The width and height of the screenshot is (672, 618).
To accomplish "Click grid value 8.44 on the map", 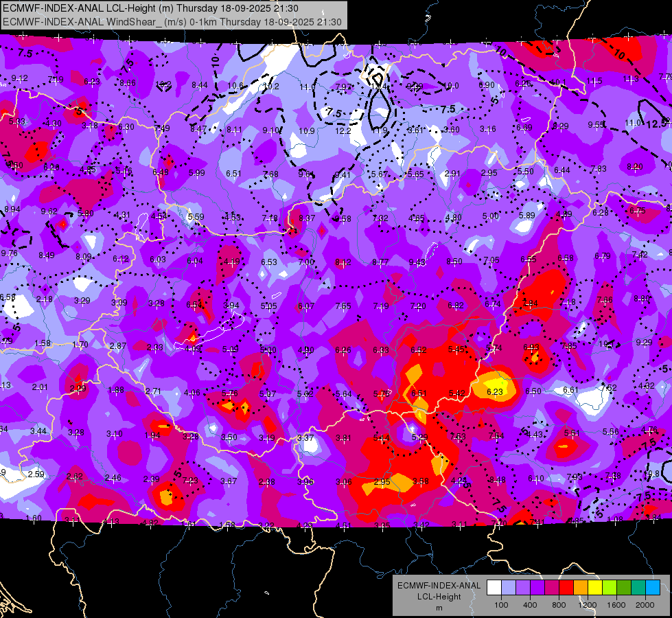I will [x=199, y=85].
